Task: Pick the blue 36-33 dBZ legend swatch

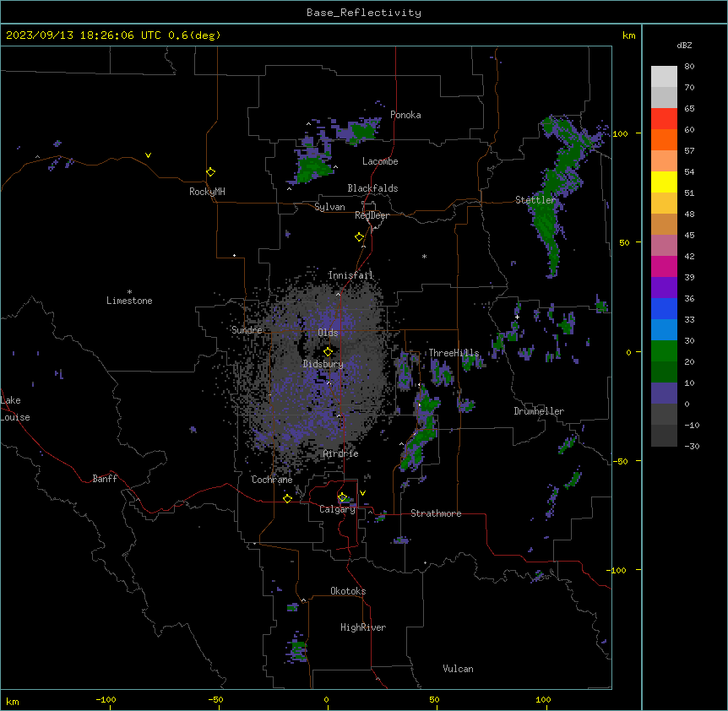Action: [664, 308]
